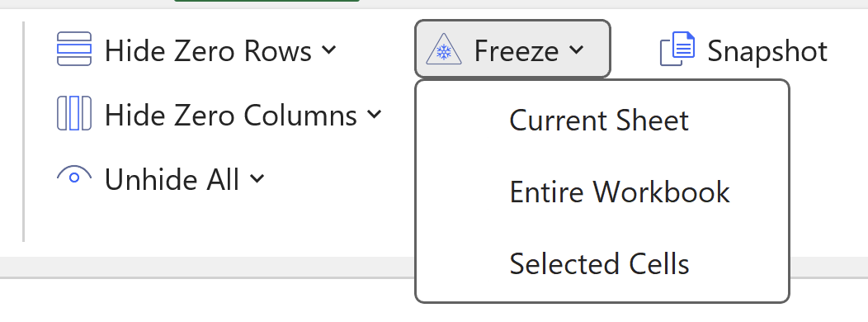Collapse the Freeze menu using its chevron
Screen dimensions: 868x322
coord(576,50)
